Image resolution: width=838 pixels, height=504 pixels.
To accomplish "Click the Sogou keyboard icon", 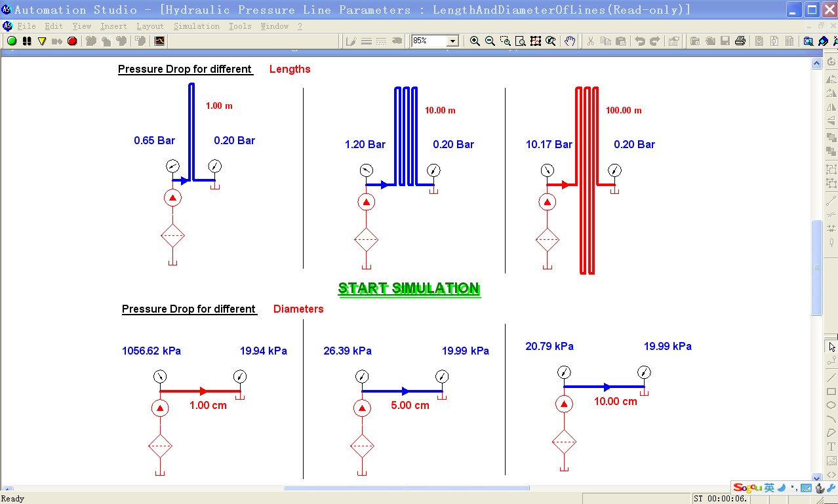I will pyautogui.click(x=805, y=488).
